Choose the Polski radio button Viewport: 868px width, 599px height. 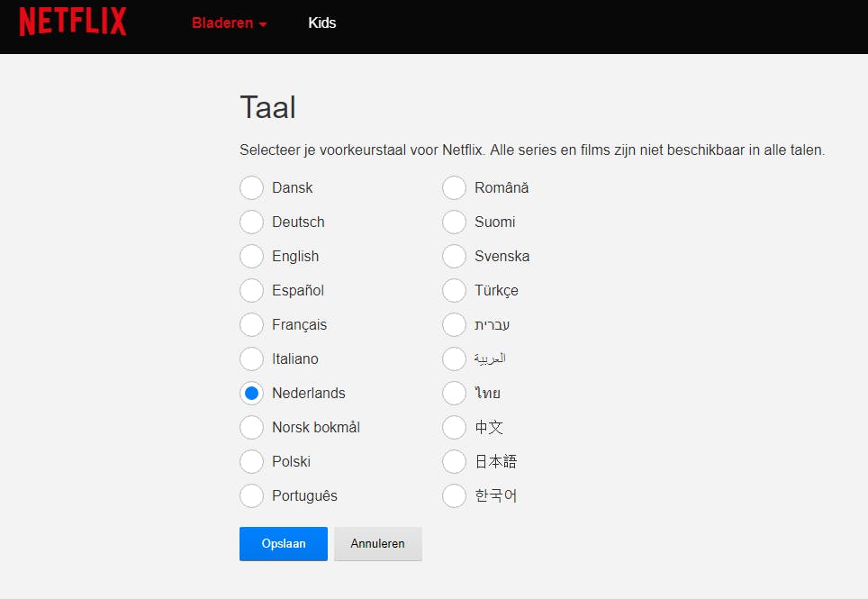coord(251,462)
